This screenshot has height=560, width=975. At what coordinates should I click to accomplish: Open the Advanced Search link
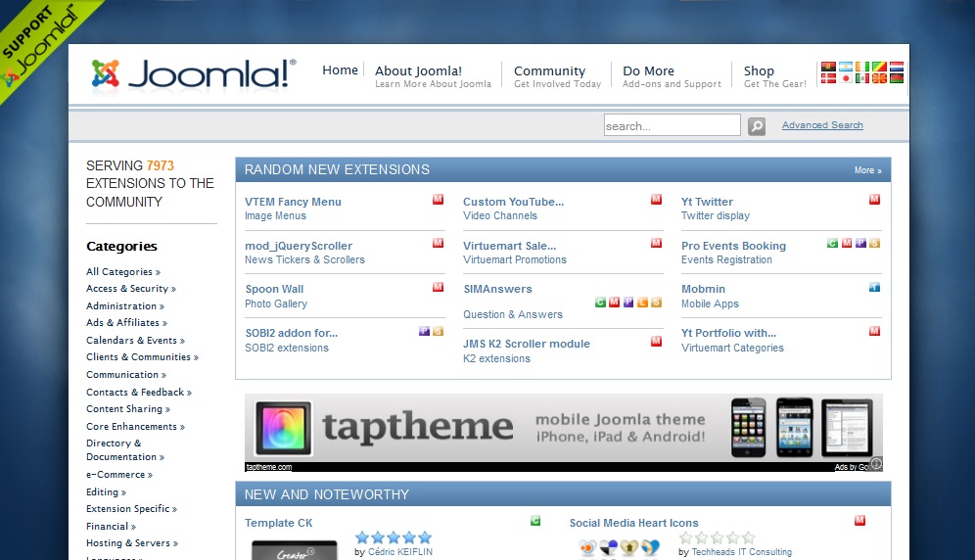click(822, 125)
